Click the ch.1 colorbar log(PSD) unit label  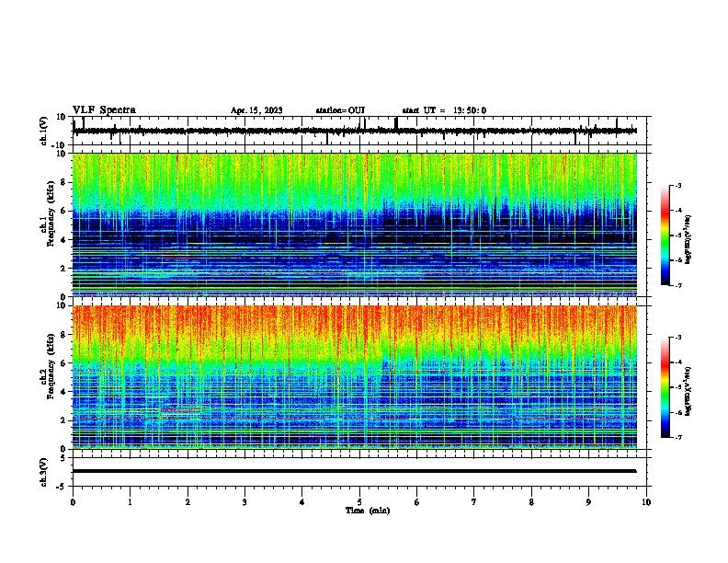688,240
